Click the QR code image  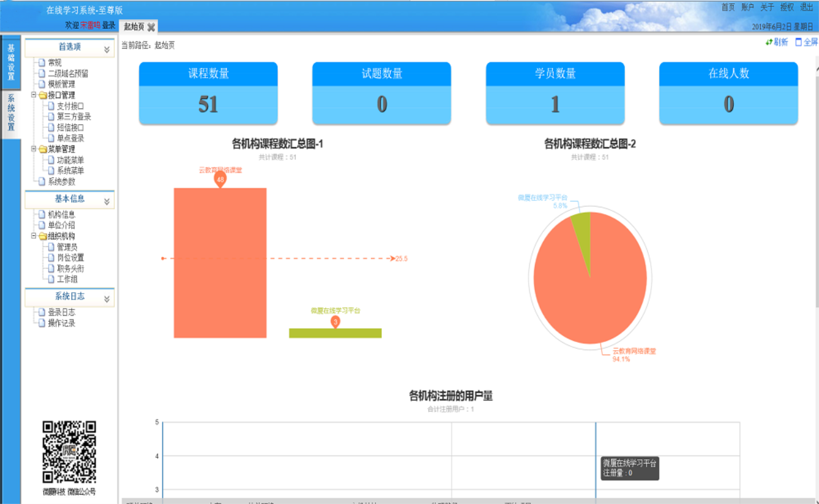click(x=69, y=452)
